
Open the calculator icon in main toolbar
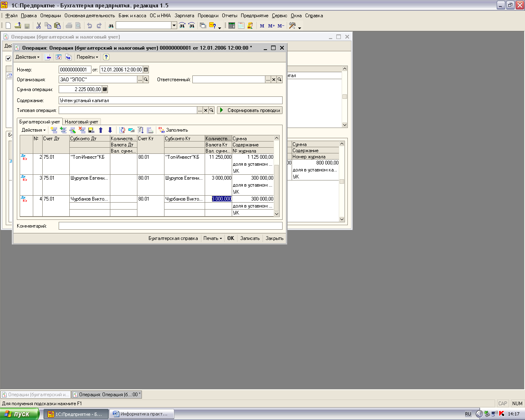[232, 25]
